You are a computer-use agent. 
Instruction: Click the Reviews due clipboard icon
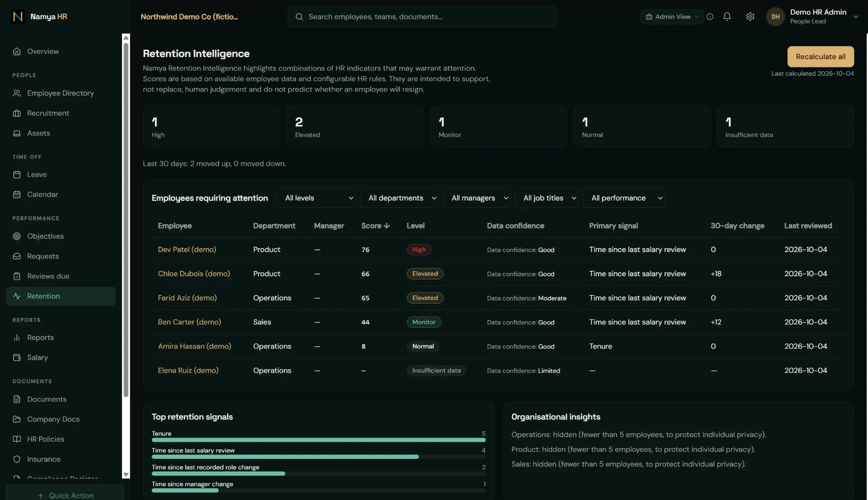click(17, 277)
